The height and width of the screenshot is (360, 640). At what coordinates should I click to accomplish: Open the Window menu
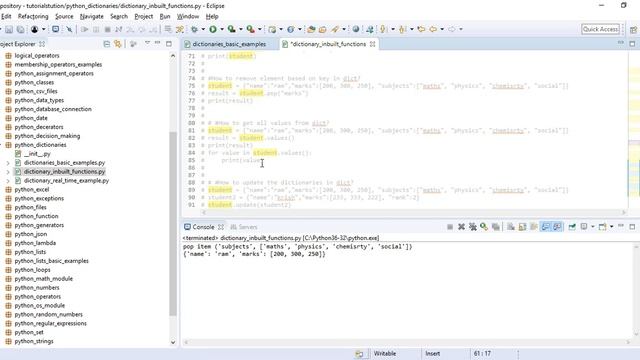pyautogui.click(x=188, y=16)
